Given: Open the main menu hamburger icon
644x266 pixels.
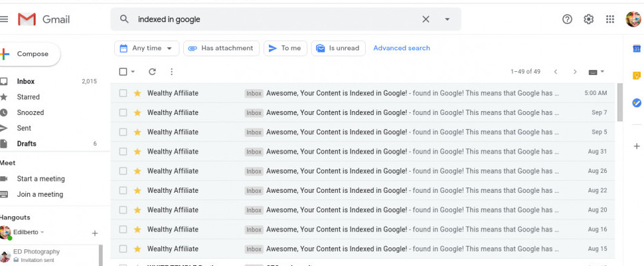Looking at the screenshot, I should tap(4, 19).
